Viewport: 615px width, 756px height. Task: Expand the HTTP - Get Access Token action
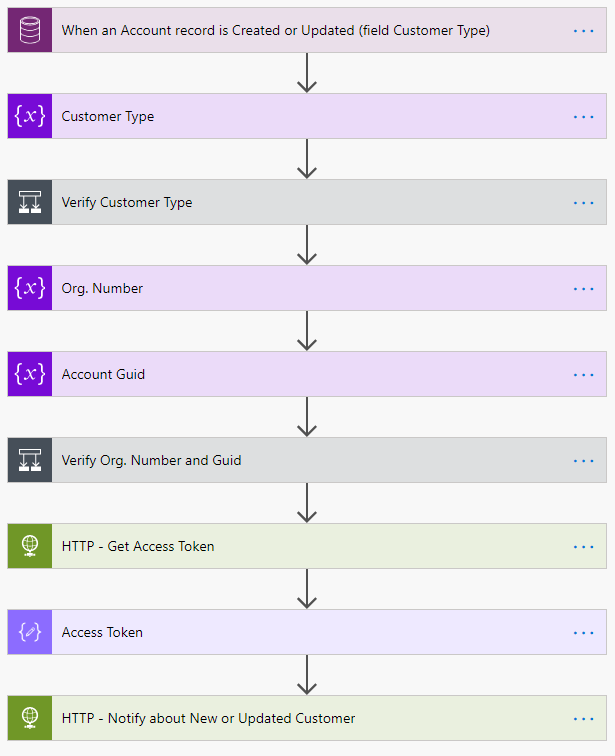pos(138,546)
